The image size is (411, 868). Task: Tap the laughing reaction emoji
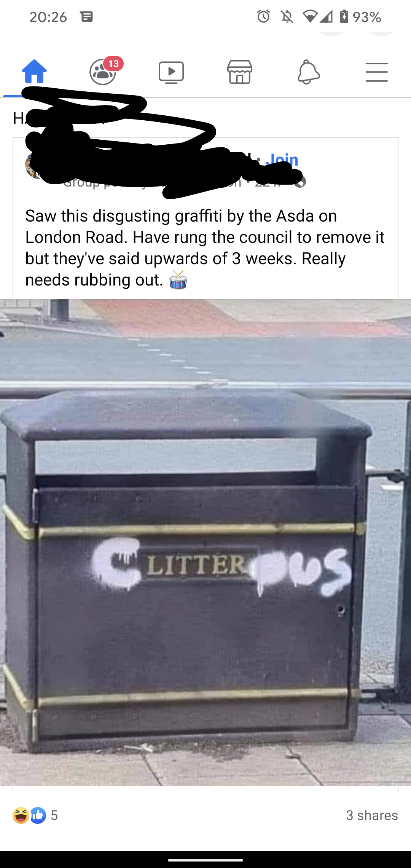tap(21, 815)
